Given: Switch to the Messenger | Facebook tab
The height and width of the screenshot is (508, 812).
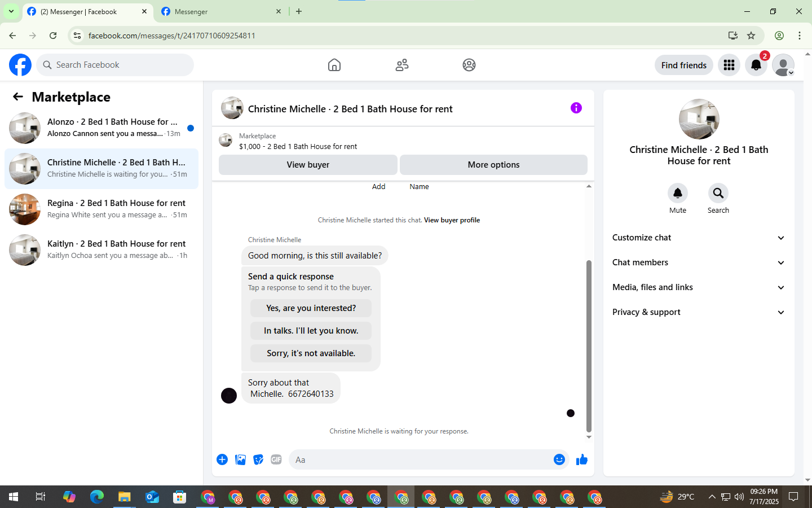Looking at the screenshot, I should 87,11.
